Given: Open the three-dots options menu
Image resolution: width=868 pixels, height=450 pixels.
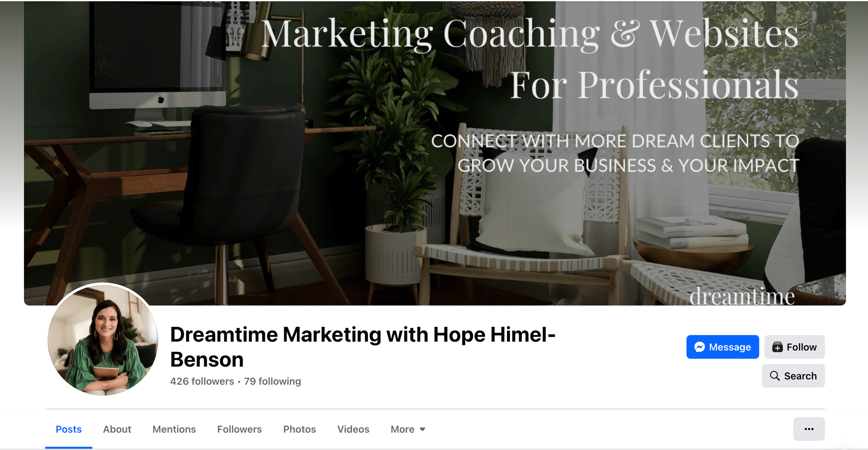Looking at the screenshot, I should tap(809, 429).
